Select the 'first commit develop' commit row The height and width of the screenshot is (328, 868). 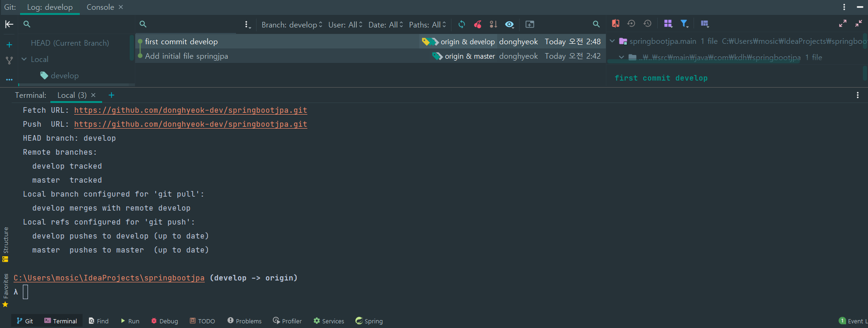coord(371,41)
